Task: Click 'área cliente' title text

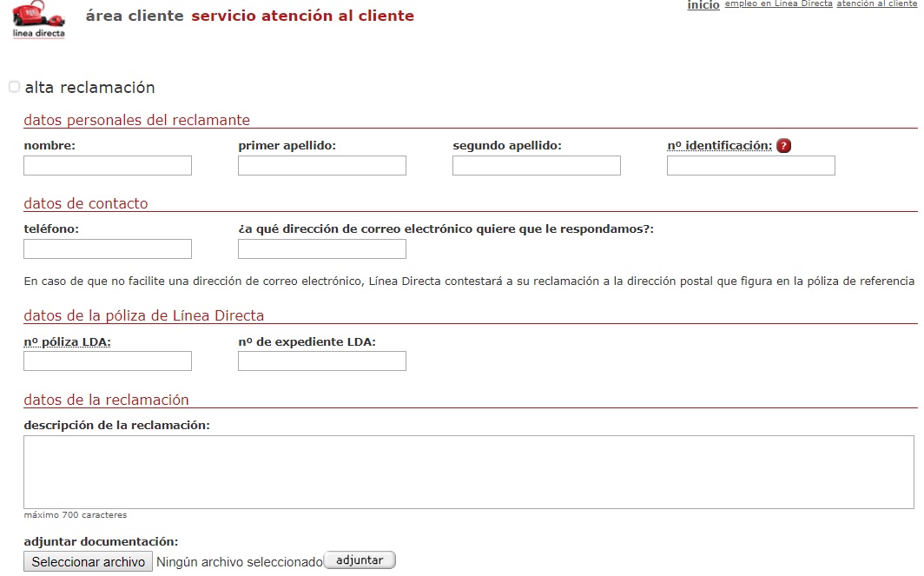Action: 135,16
